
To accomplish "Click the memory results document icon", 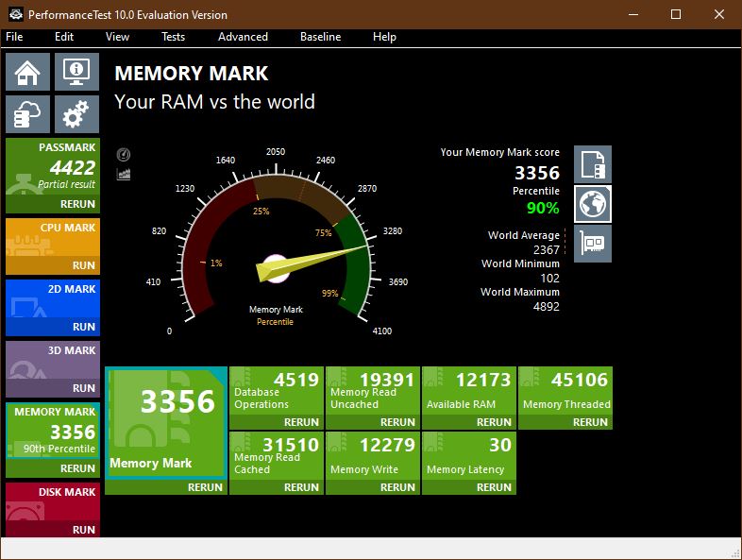I will pos(593,164).
